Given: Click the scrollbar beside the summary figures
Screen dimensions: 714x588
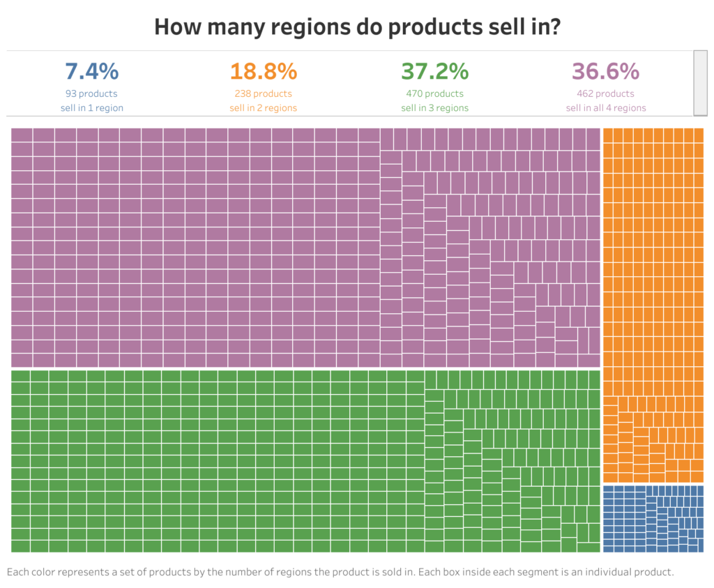Looking at the screenshot, I should tap(700, 82).
